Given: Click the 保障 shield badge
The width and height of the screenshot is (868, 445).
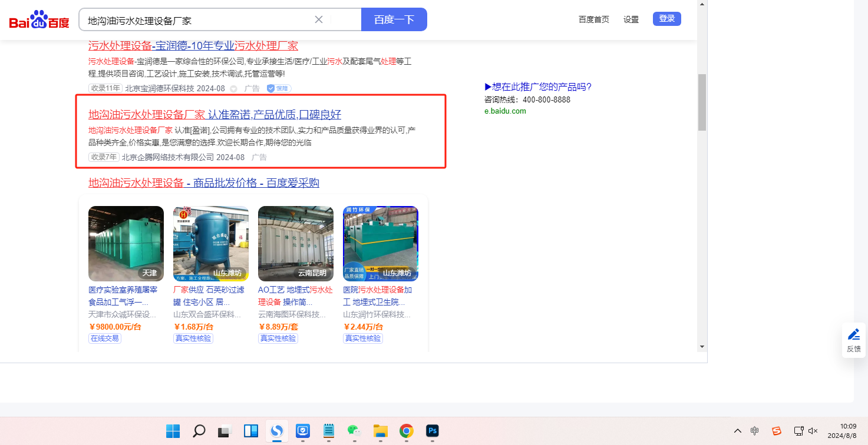Looking at the screenshot, I should 279,88.
